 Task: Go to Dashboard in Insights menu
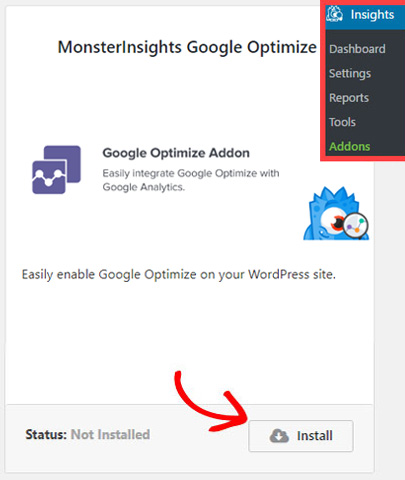[357, 49]
